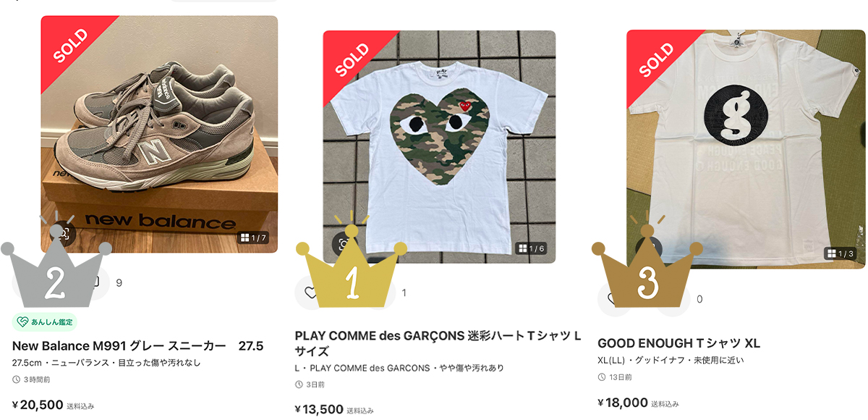The image size is (868, 420).
Task: Open the 1/6 photo counter on camo shirt
Action: (531, 248)
